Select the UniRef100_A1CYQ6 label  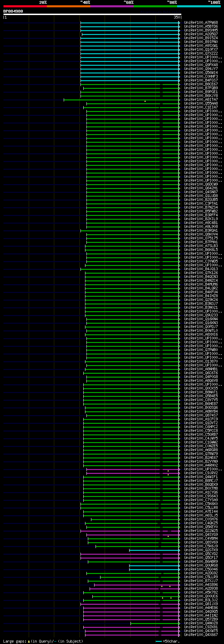point(201,492)
